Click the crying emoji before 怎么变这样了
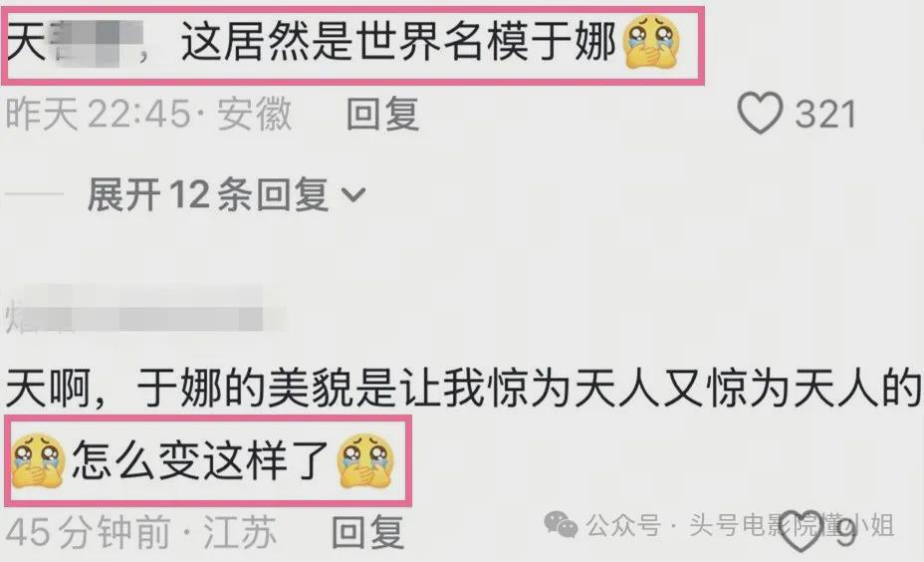The height and width of the screenshot is (562, 924). click(38, 460)
